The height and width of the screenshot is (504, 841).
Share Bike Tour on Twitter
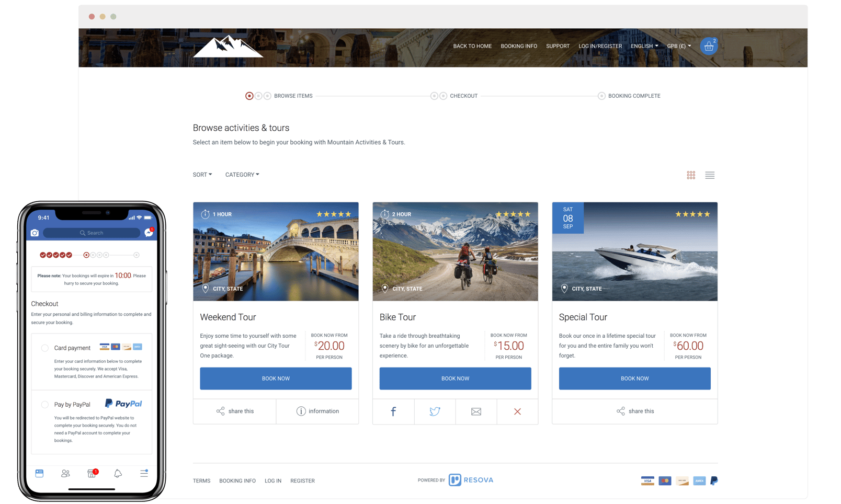(x=434, y=411)
